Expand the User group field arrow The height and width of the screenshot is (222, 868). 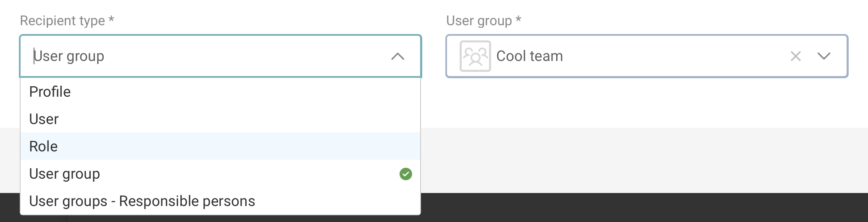(824, 56)
